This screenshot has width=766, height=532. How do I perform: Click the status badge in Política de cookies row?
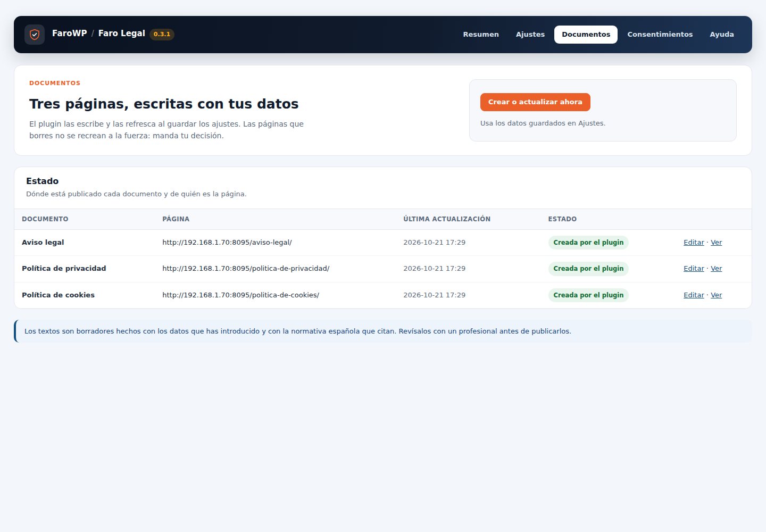(588, 295)
